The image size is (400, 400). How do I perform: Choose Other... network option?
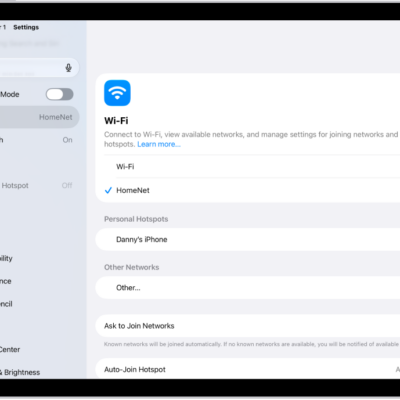pyautogui.click(x=248, y=288)
